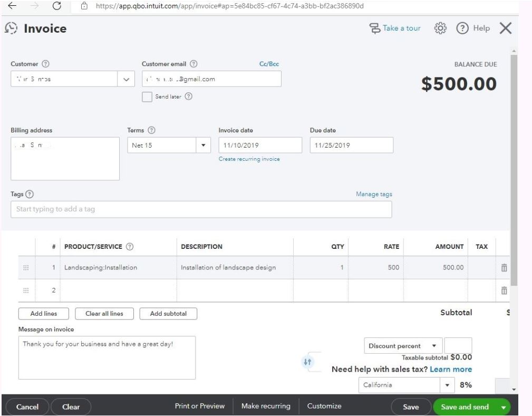Click the amount 500.00 in line 1
The image size is (532, 416).
(453, 267)
